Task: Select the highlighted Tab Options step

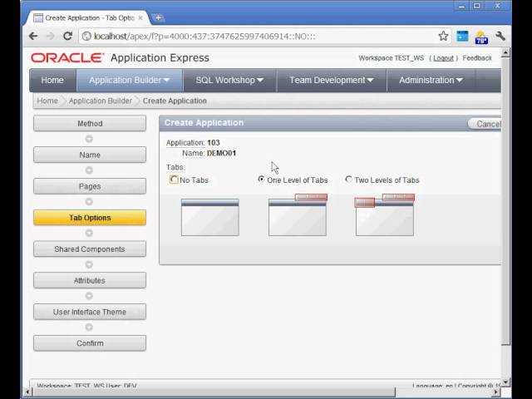Action: [90, 218]
